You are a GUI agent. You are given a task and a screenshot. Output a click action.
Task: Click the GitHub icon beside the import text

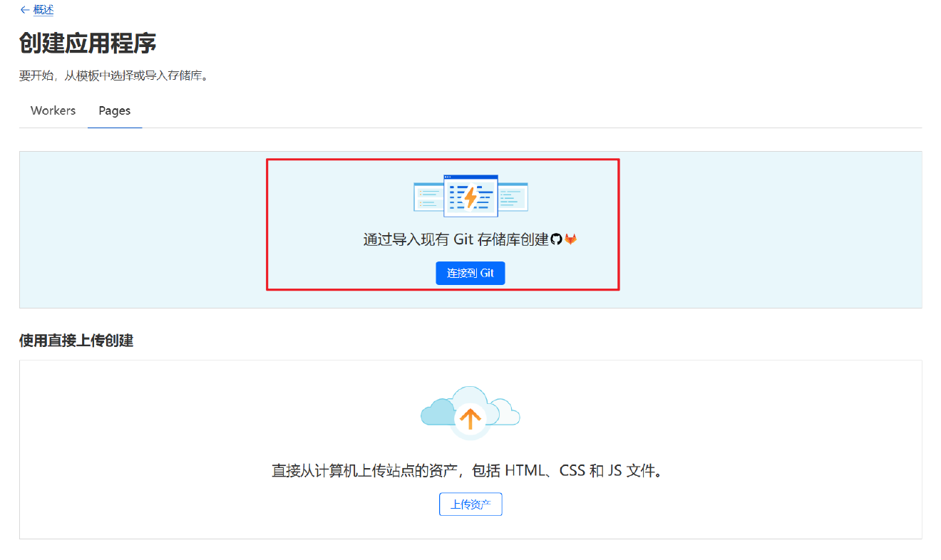click(x=556, y=239)
